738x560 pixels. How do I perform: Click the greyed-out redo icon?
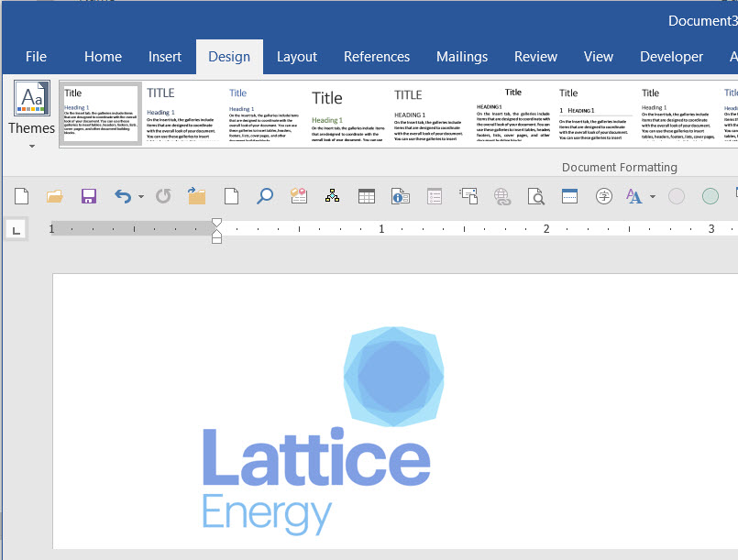(163, 196)
